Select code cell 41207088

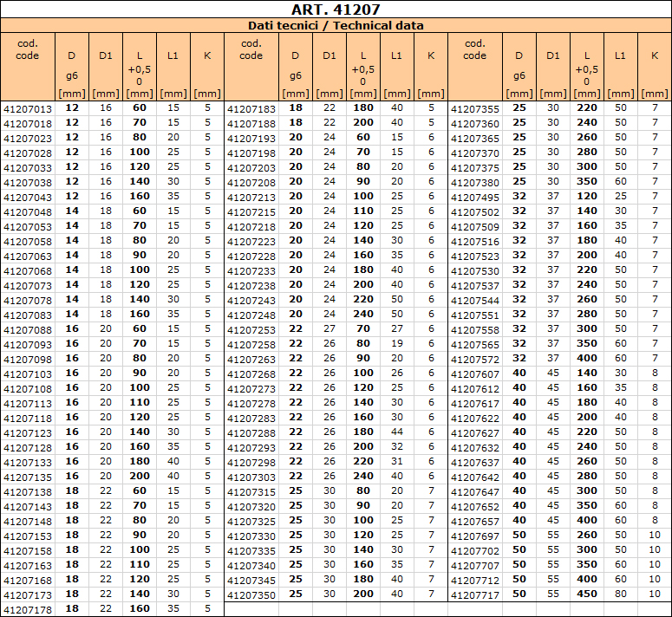(x=28, y=330)
